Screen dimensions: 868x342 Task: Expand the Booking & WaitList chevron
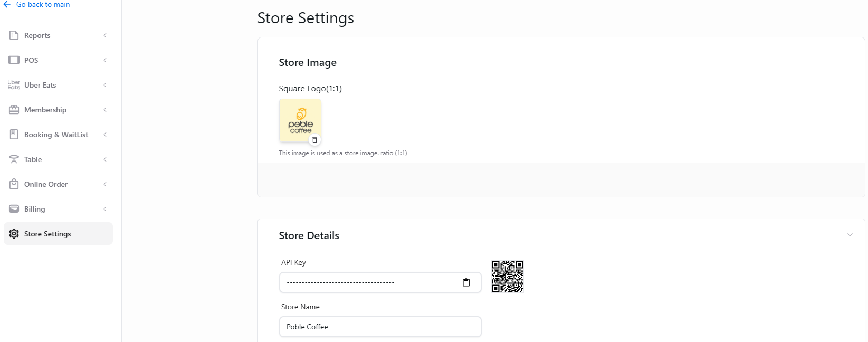coord(105,135)
